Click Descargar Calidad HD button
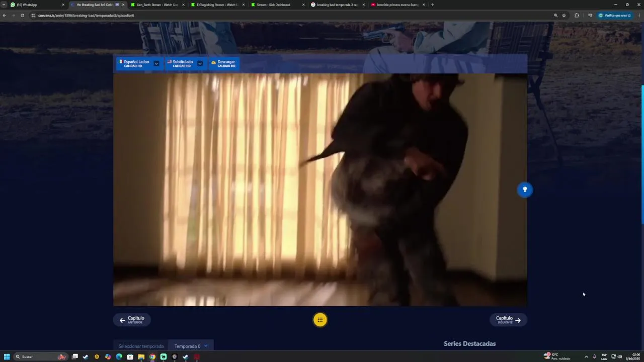The height and width of the screenshot is (362, 644). pos(224,63)
